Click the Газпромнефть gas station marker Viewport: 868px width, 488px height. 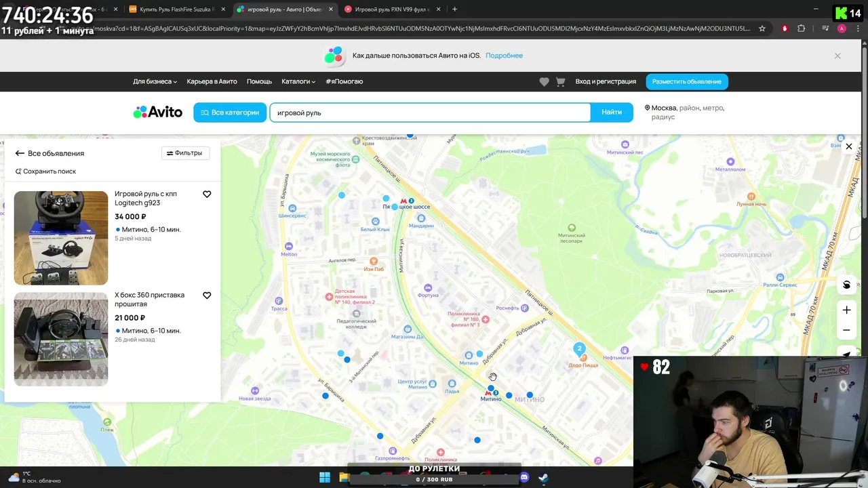393,451
